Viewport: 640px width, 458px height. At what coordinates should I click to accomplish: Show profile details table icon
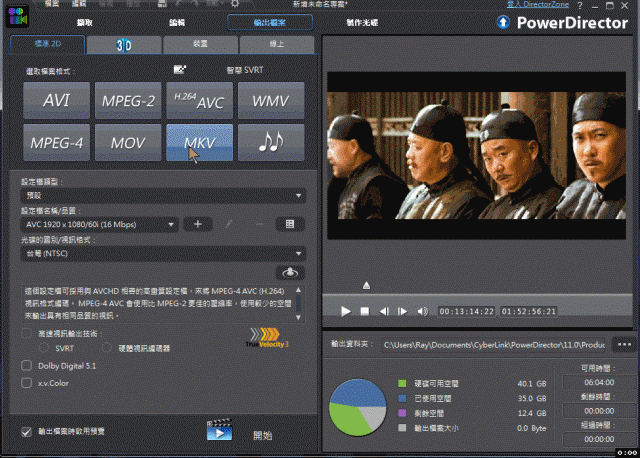click(290, 224)
